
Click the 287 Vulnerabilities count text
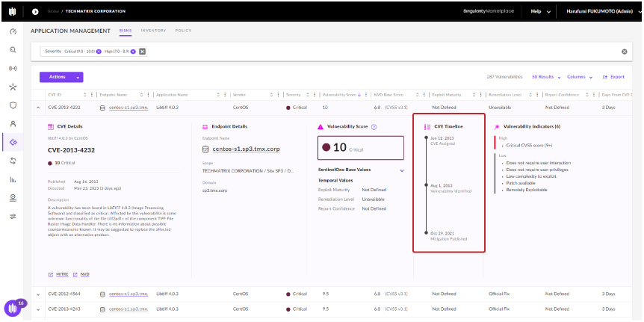point(504,77)
